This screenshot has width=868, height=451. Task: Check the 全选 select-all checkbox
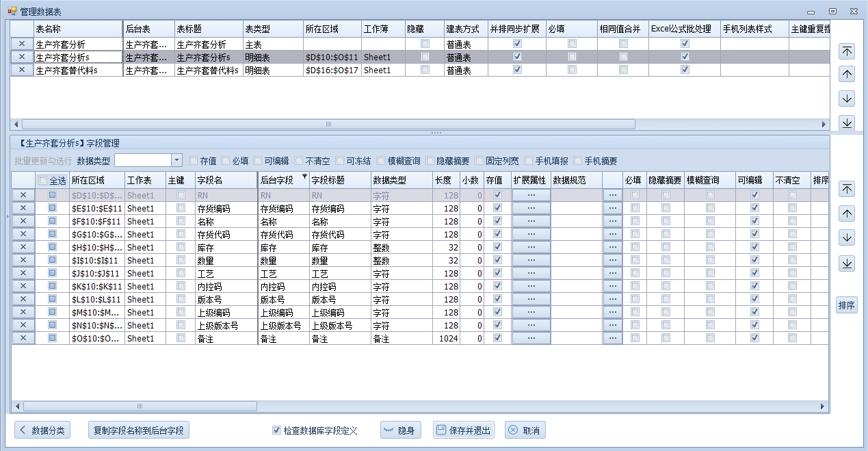tap(43, 181)
